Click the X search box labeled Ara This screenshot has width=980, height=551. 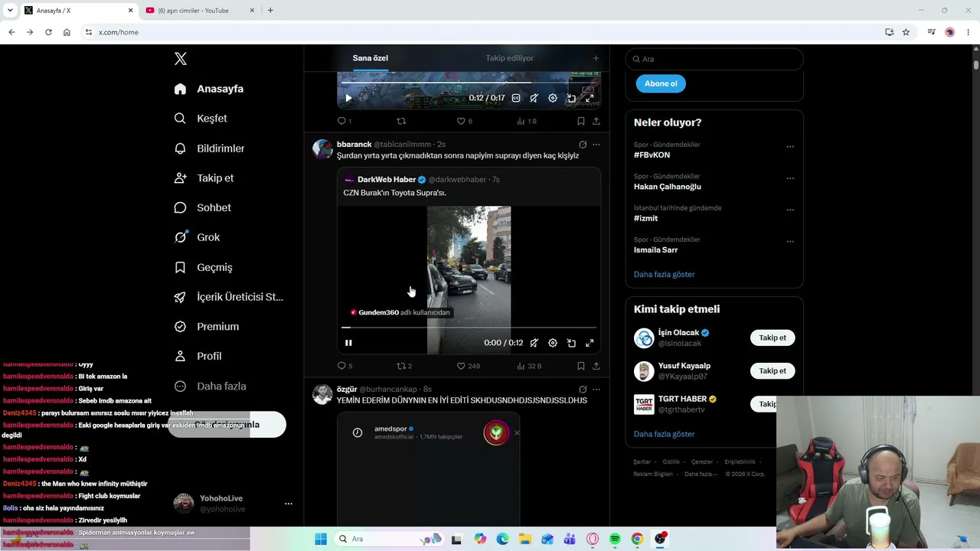714,59
